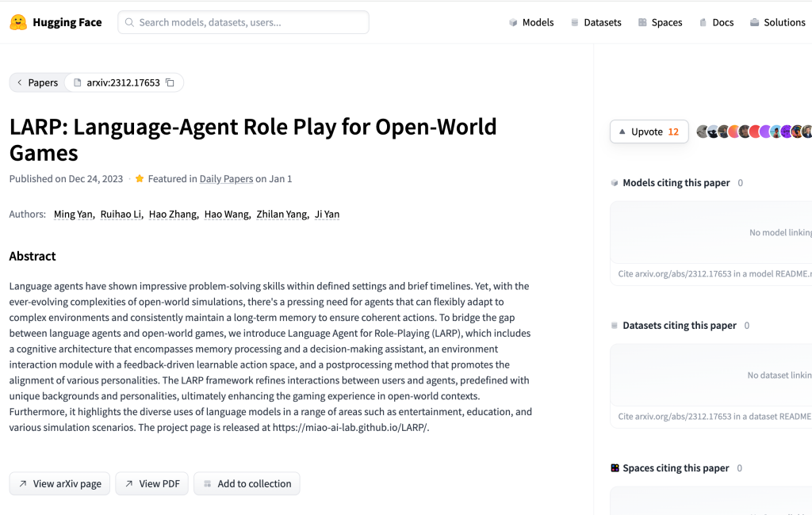Open the Daily Papers link
The height and width of the screenshot is (515, 812).
[226, 179]
